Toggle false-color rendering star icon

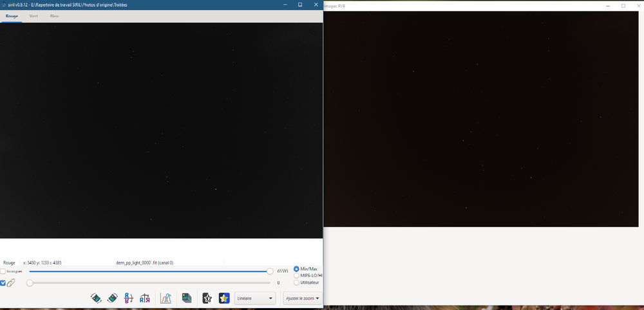click(224, 298)
